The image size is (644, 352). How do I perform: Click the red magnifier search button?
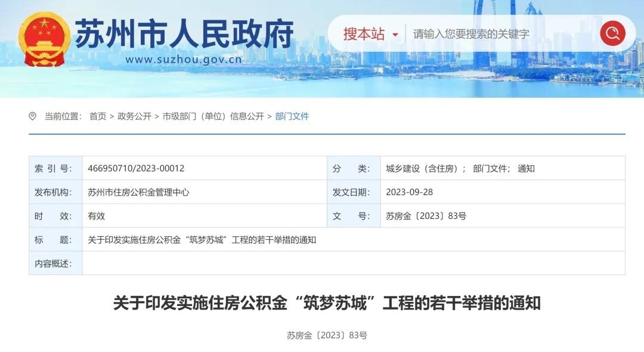[612, 33]
